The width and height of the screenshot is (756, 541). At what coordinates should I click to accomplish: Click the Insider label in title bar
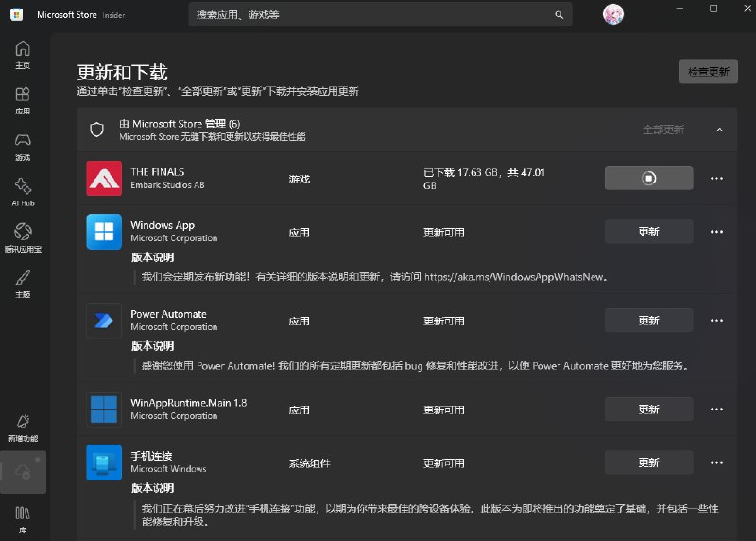click(x=113, y=15)
